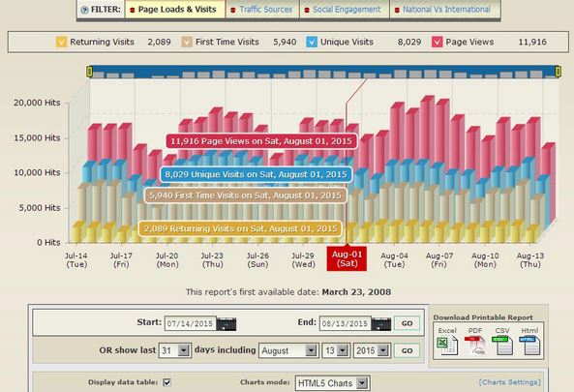Open the Start date calendar picker

[227, 324]
